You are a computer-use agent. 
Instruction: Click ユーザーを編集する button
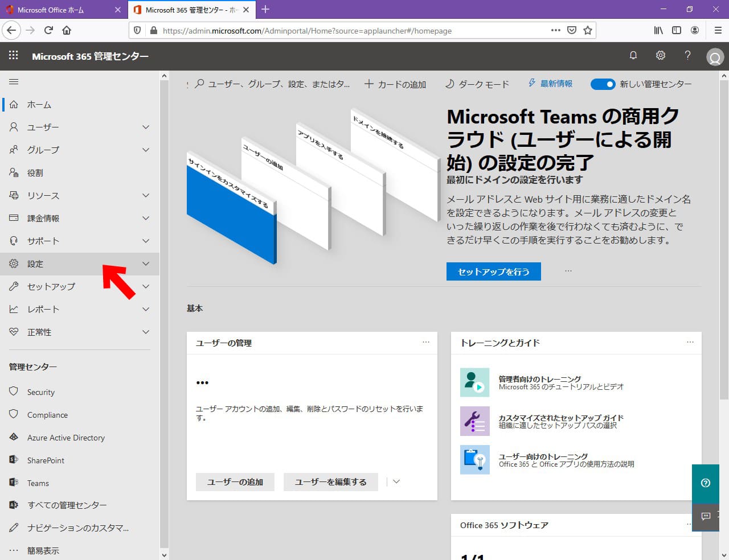[330, 481]
